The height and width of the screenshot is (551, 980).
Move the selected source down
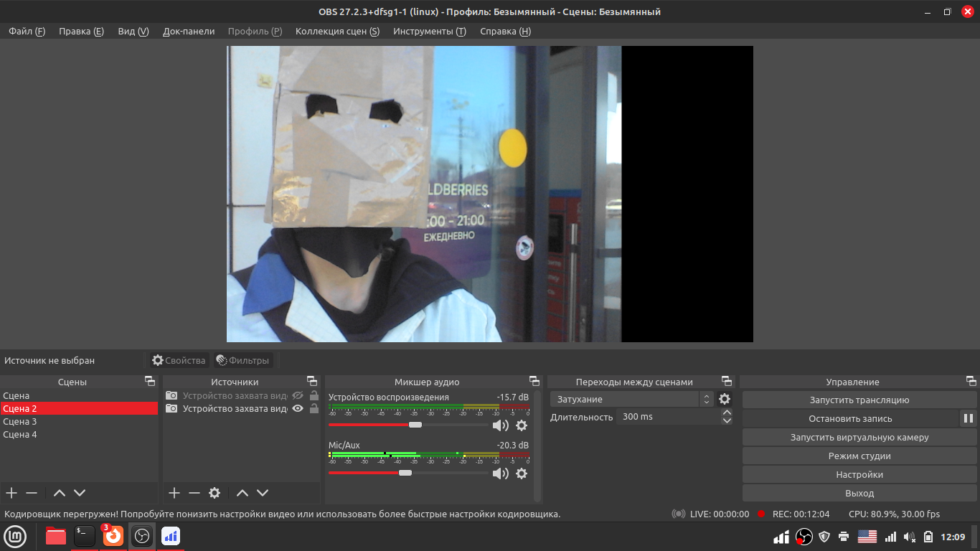coord(263,493)
